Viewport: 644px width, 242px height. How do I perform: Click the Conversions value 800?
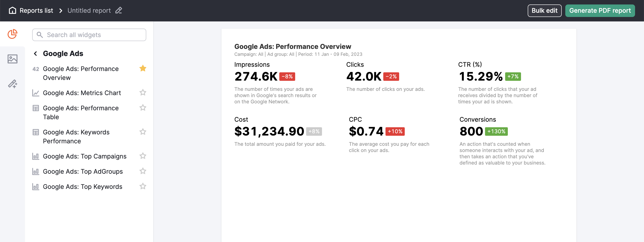(471, 131)
